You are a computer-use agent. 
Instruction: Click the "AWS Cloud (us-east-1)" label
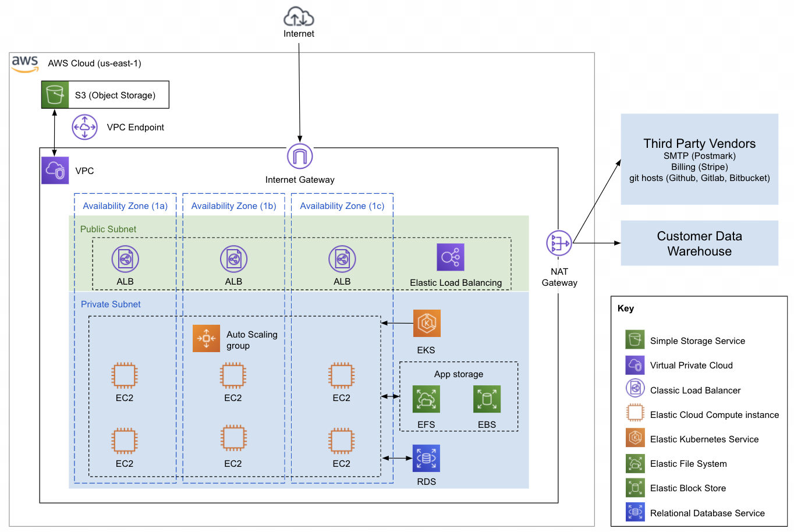coord(94,63)
